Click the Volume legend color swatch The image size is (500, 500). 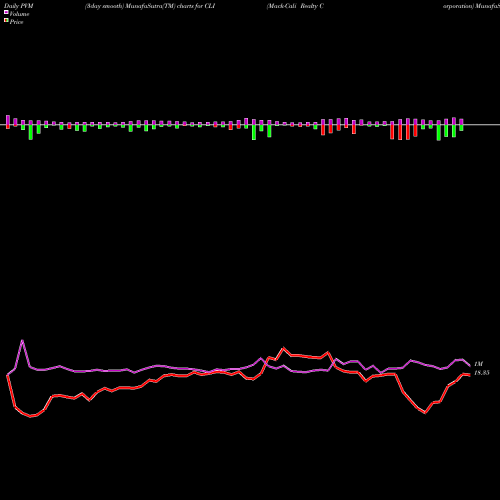6,12
